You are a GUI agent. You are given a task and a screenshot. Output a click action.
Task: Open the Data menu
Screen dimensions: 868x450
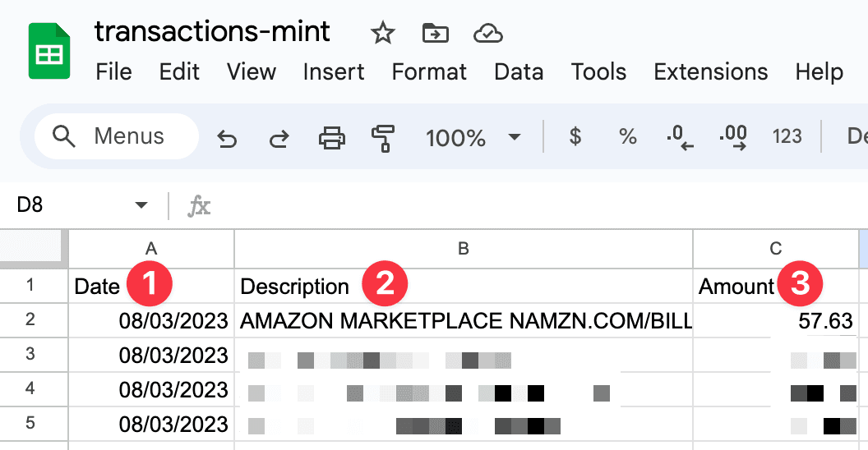519,71
